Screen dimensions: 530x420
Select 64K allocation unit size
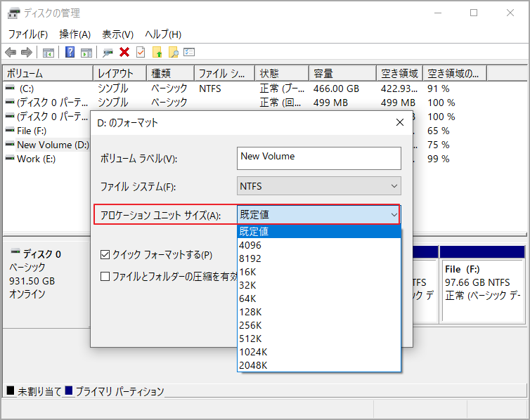[x=319, y=298]
